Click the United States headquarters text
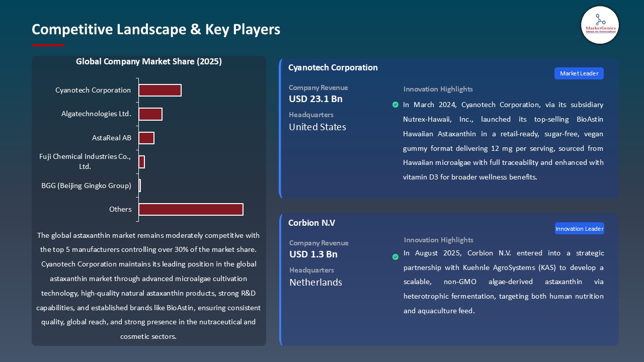Screen dimensions: 644x362 (317, 127)
